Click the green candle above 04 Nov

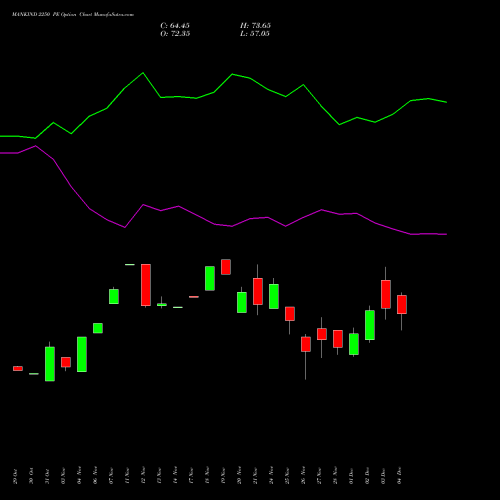pos(82,354)
